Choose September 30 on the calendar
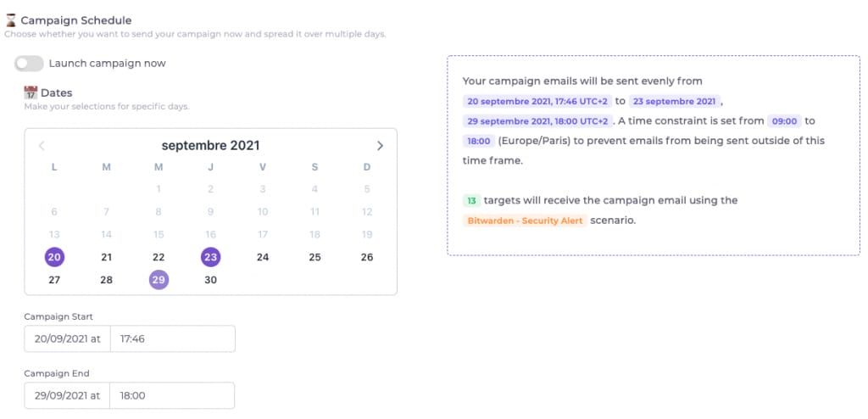Viewport: 868px width, 419px height. point(210,280)
